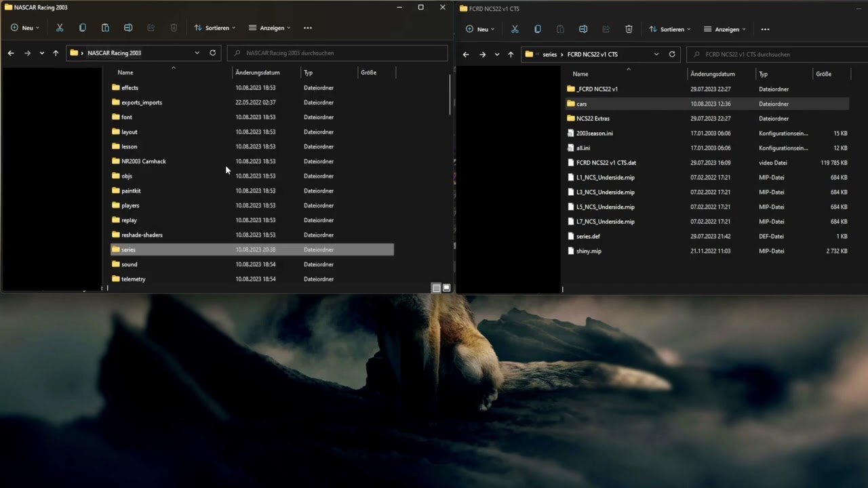Select the 'shiny.mip' file
868x488 pixels.
tap(707, 251)
